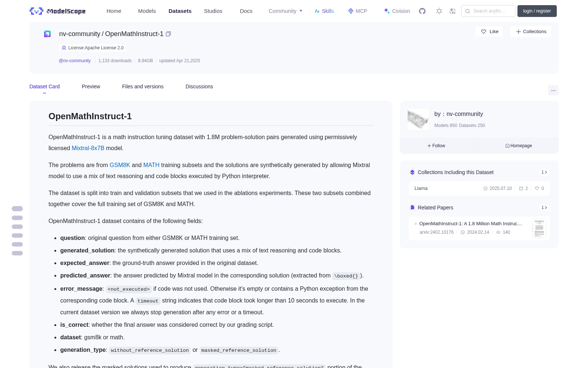
Task: Open 'by: nv-community' profile name
Action: (x=459, y=114)
